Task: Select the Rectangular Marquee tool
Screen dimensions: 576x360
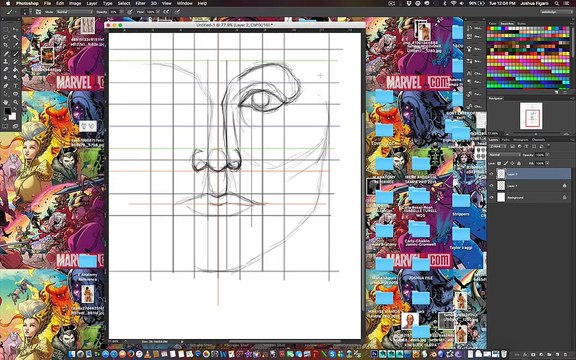Action: coord(6,29)
